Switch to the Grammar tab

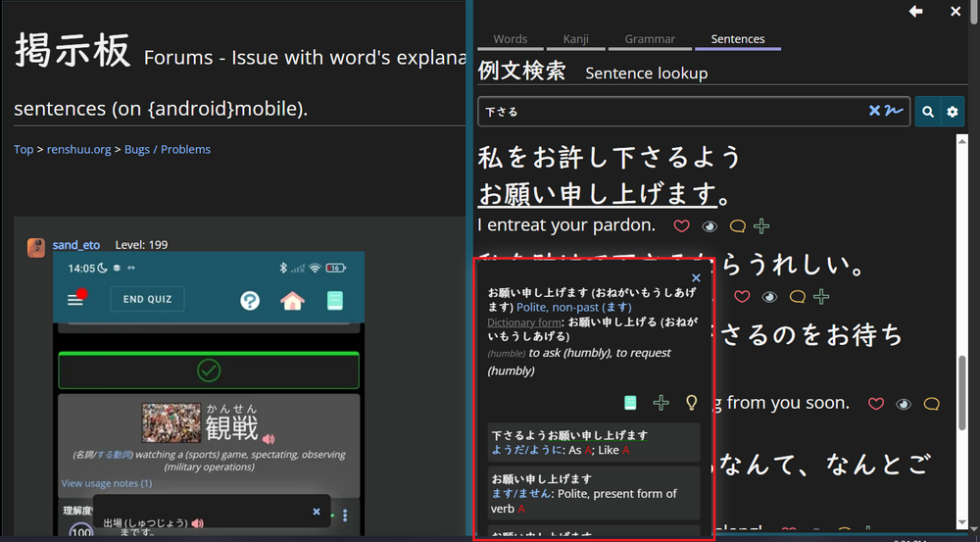coord(650,39)
